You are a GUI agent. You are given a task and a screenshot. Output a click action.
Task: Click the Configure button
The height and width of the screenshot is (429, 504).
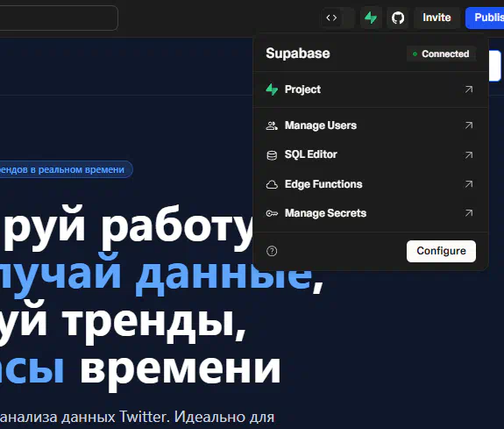[x=441, y=251]
